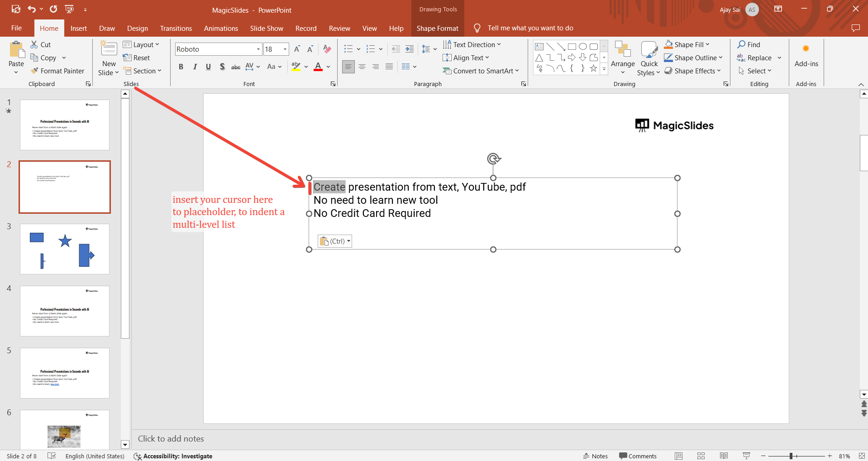Toggle Italic text style
The height and width of the screenshot is (461, 868).
coord(195,67)
